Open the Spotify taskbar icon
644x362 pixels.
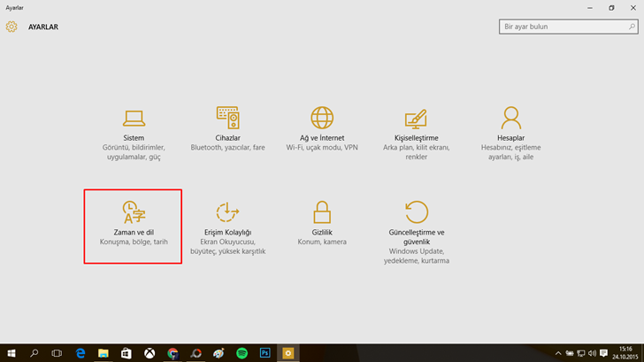tap(241, 353)
